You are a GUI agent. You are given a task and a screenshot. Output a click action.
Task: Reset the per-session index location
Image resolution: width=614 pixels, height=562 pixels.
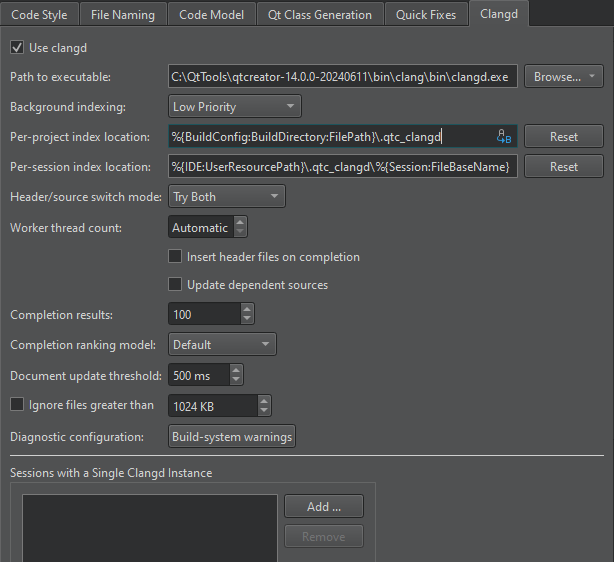click(563, 167)
